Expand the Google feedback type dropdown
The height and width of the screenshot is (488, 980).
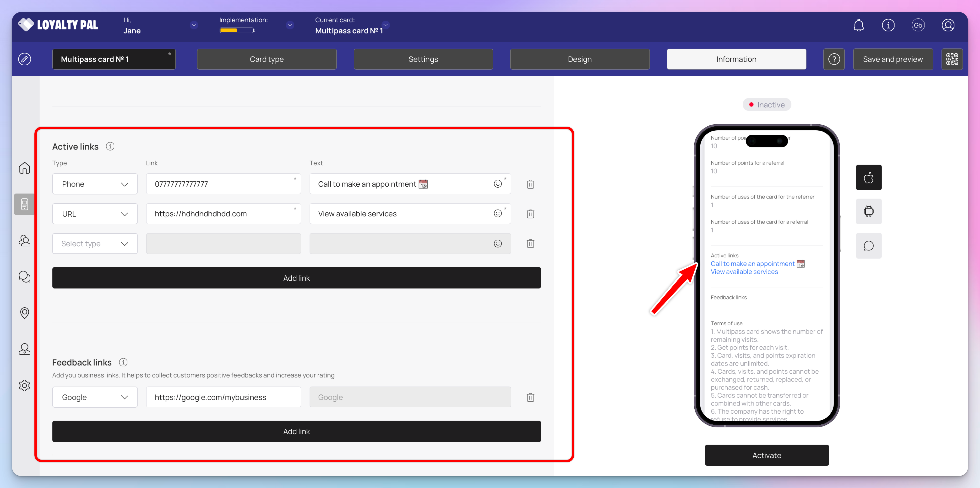95,397
